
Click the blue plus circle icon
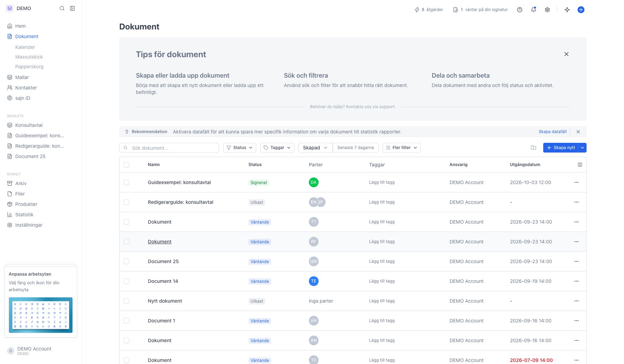pyautogui.click(x=581, y=10)
